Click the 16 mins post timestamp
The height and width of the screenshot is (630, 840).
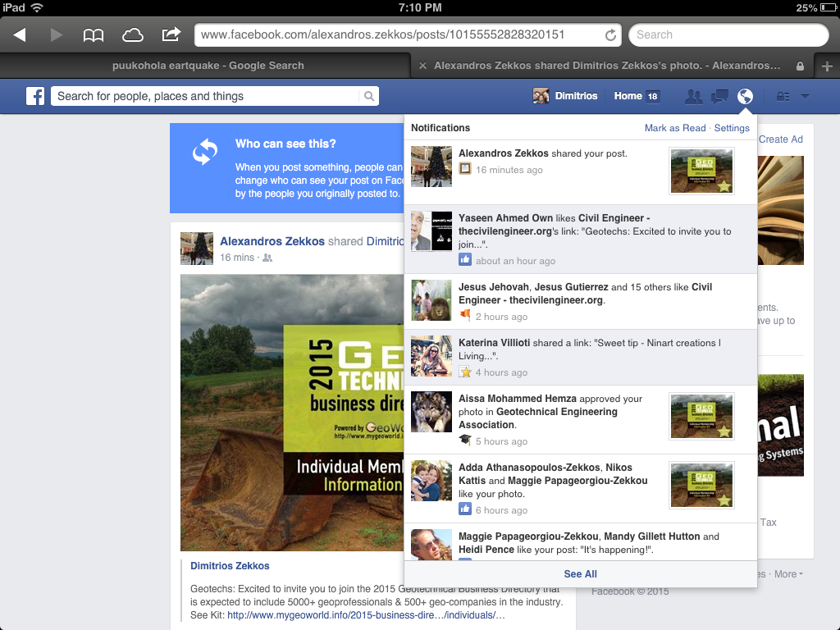(237, 258)
